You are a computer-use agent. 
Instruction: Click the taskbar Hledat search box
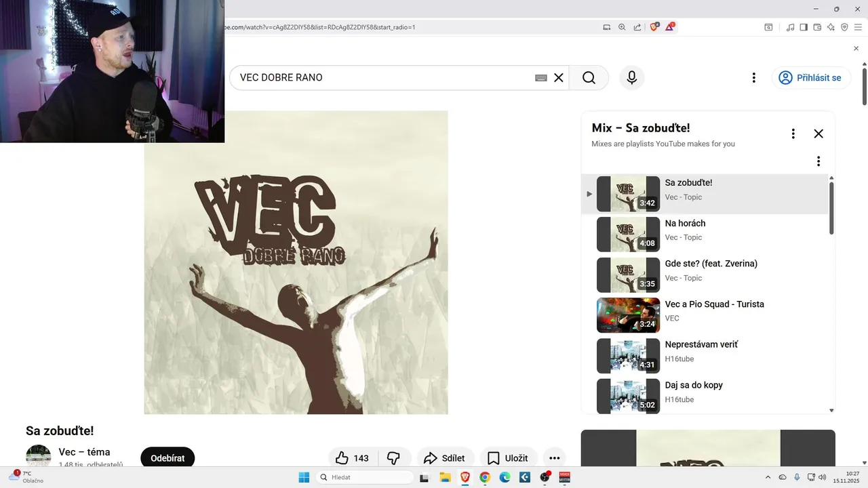click(365, 477)
